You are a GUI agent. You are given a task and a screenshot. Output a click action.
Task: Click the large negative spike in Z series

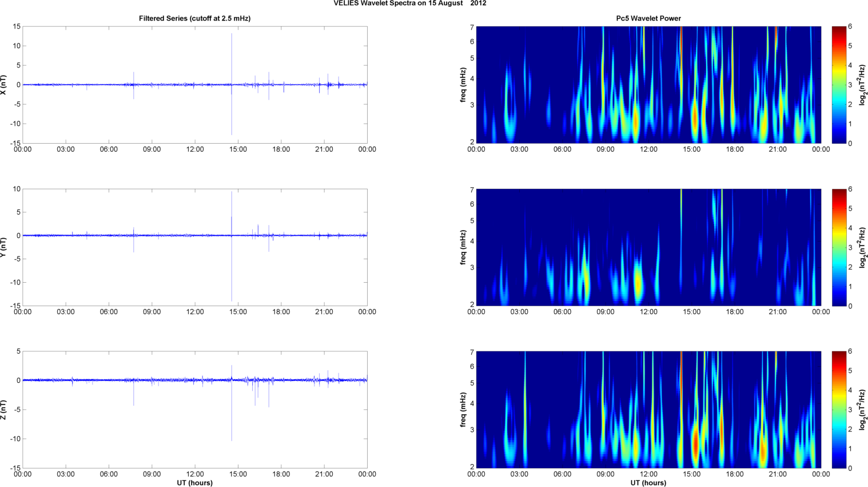tap(232, 410)
